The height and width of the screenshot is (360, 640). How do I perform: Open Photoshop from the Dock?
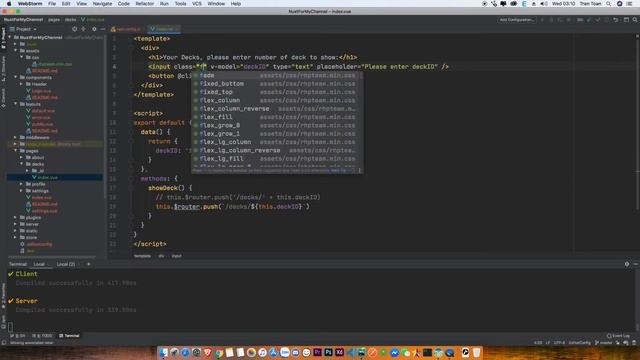328,352
